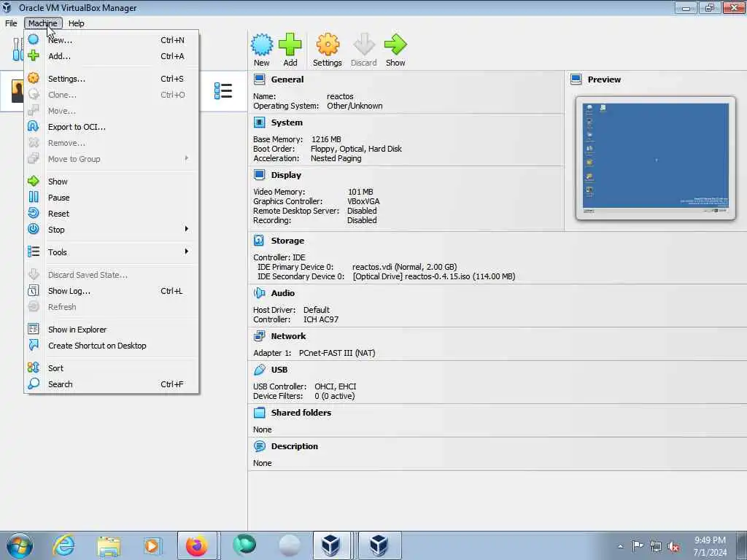Click the text 'PCnet-FAST III (NAT)'
Screen dimensions: 747x560
point(337,353)
